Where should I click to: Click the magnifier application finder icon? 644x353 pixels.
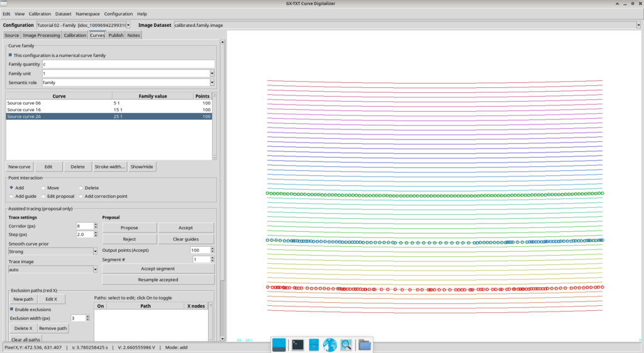(x=346, y=345)
